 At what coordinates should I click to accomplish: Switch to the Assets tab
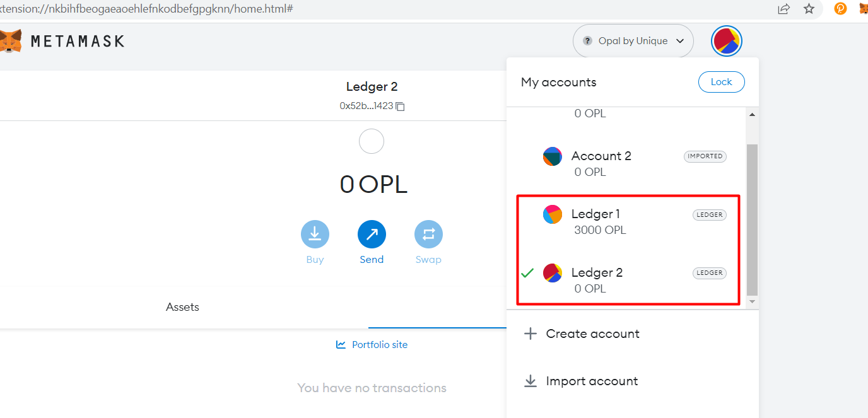click(183, 308)
